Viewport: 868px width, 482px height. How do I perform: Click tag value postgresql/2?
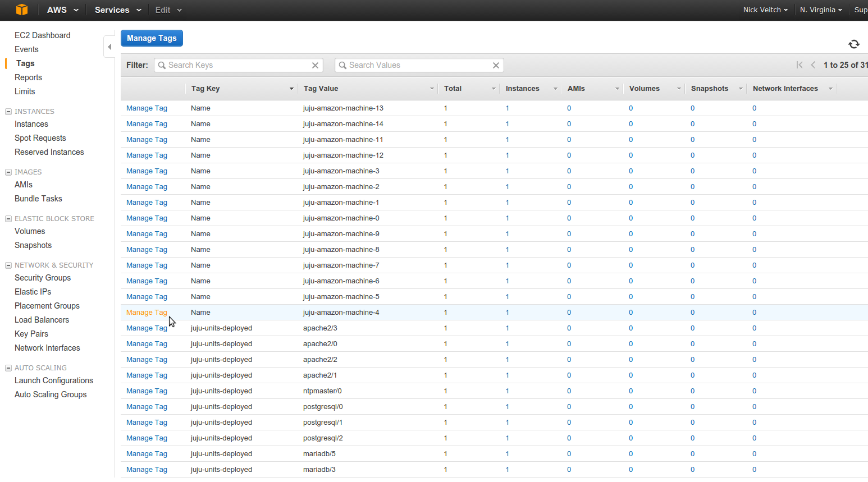(x=323, y=438)
